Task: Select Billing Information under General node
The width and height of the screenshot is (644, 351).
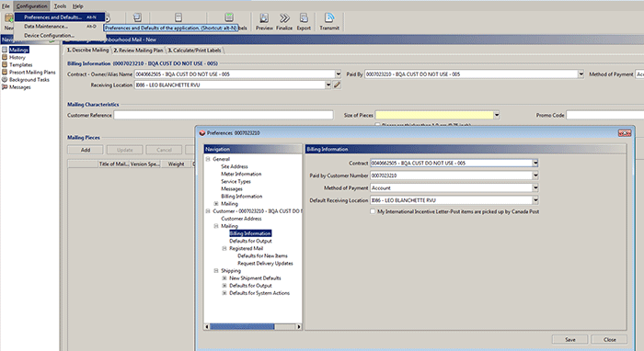Action: click(x=241, y=197)
